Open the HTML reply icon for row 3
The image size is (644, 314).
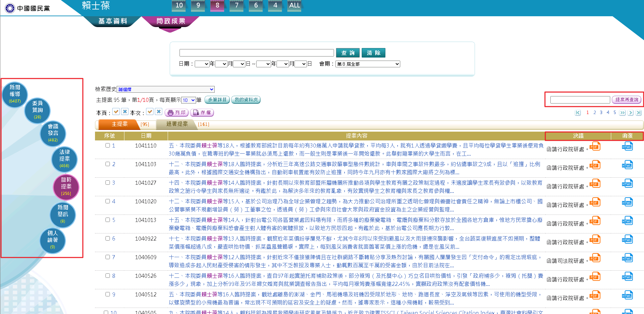coord(627,184)
